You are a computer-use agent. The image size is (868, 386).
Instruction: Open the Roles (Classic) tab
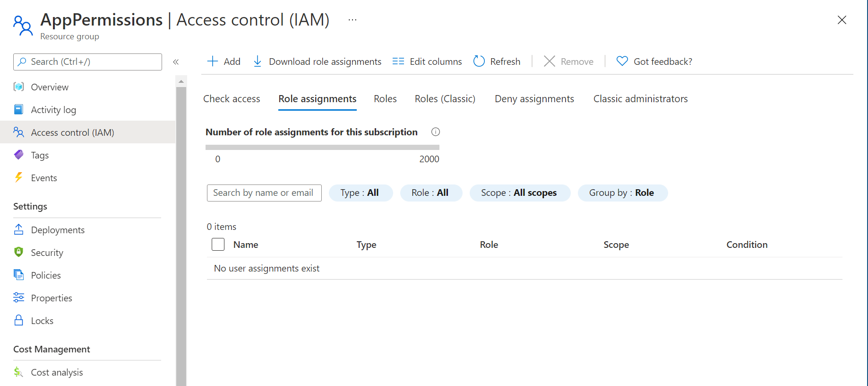[445, 98]
